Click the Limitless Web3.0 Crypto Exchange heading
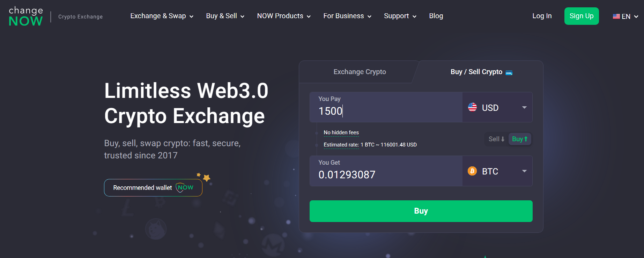 click(186, 103)
